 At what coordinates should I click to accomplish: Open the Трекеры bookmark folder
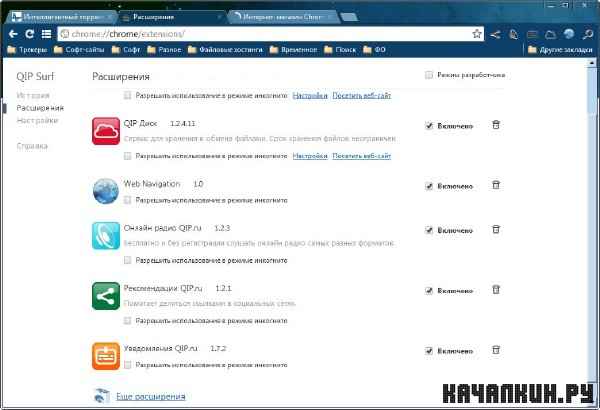pyautogui.click(x=27, y=50)
